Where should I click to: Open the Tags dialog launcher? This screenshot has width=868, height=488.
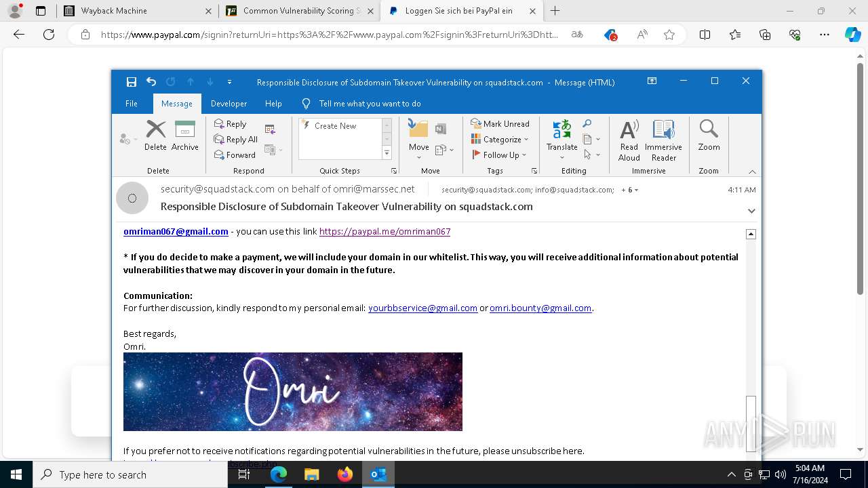[534, 171]
